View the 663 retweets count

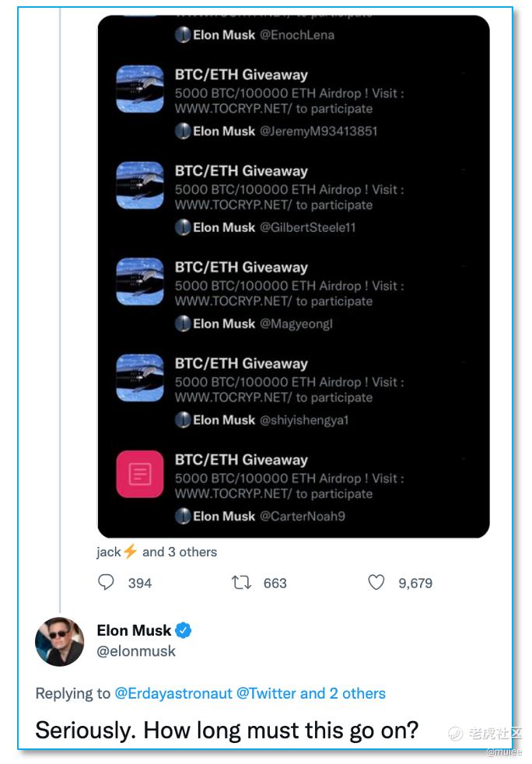[275, 584]
